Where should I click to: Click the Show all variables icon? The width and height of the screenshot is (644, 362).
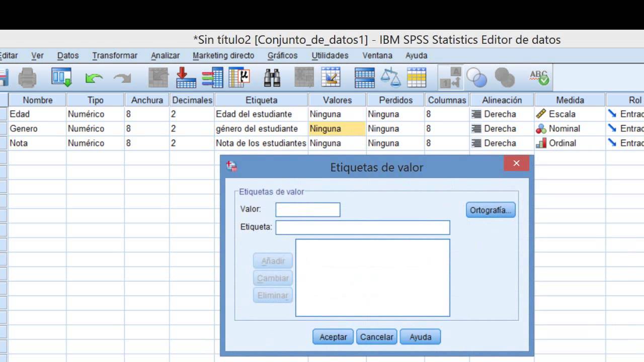pyautogui.click(x=505, y=78)
